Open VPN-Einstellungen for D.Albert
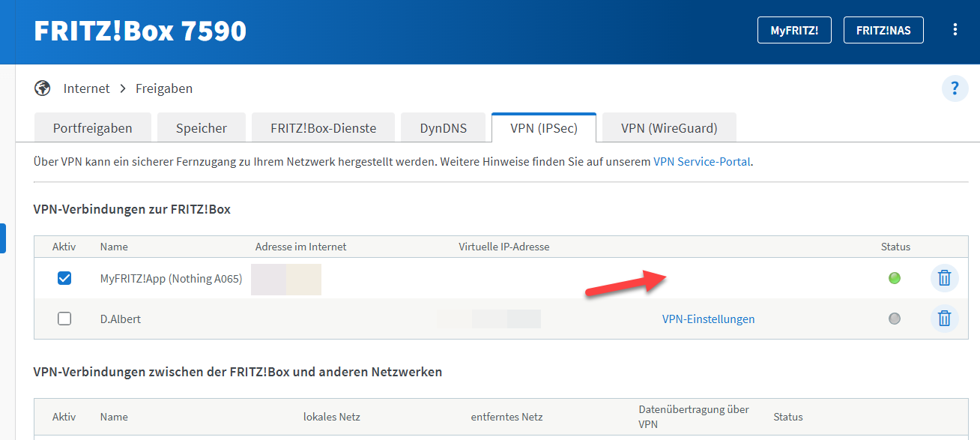This screenshot has height=440, width=980. [708, 319]
